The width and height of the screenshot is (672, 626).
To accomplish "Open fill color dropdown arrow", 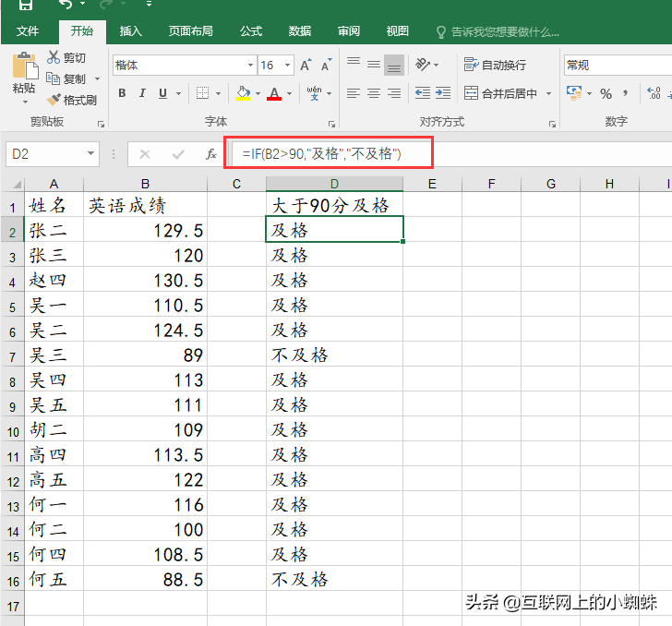I will [258, 93].
